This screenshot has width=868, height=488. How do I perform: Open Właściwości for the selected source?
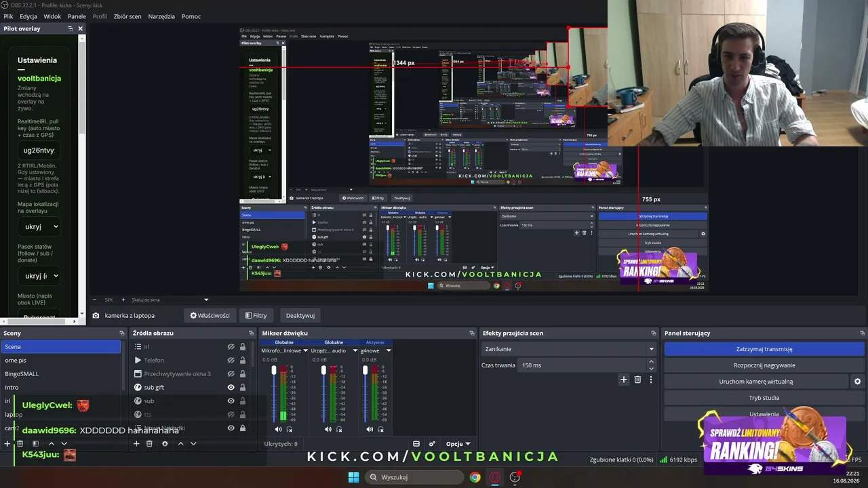click(x=210, y=315)
